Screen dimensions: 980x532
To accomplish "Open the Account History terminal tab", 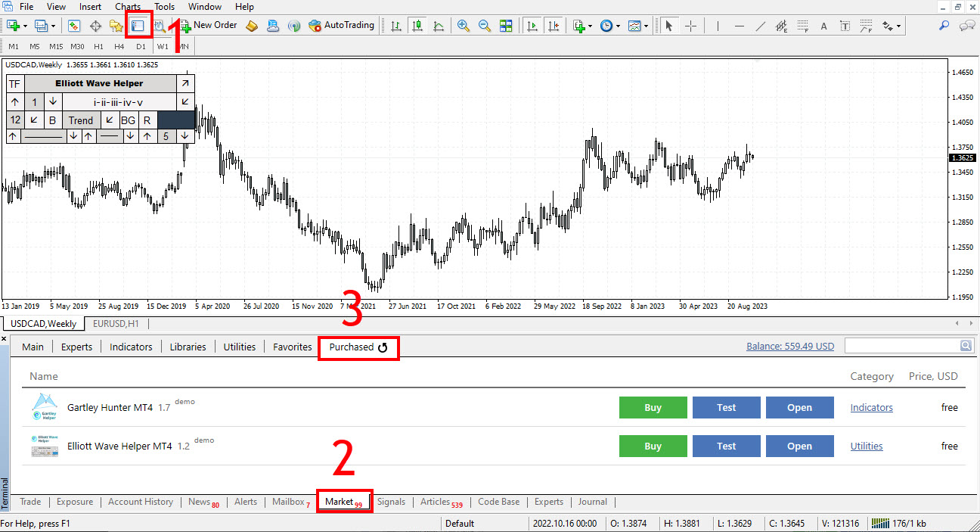I will [141, 502].
